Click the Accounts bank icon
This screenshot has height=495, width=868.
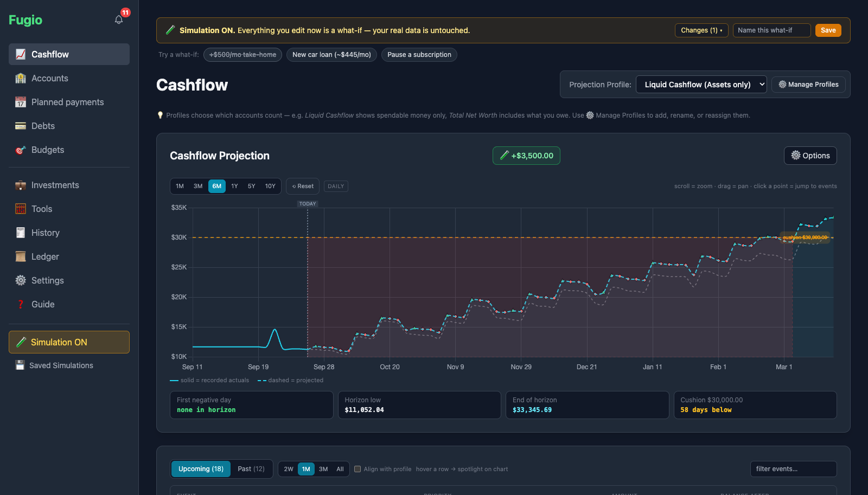tap(21, 78)
